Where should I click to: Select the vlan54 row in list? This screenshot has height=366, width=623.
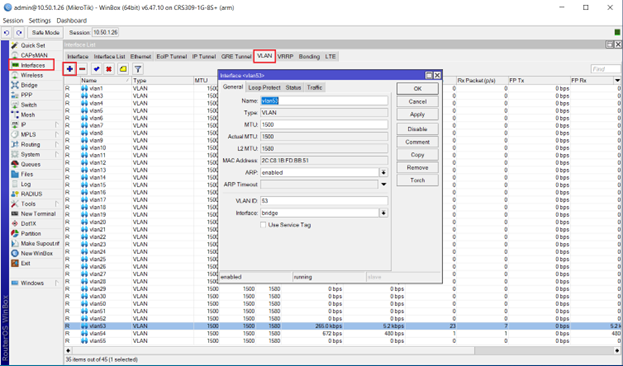point(342,333)
